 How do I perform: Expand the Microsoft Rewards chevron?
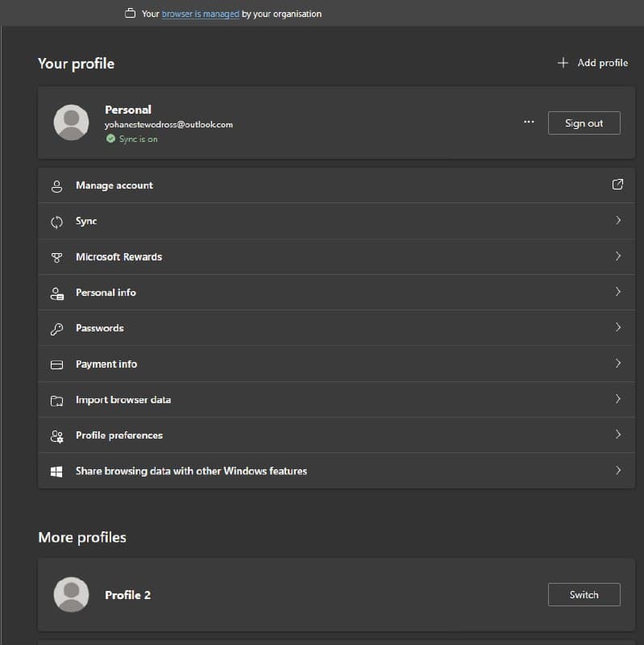[x=617, y=256]
